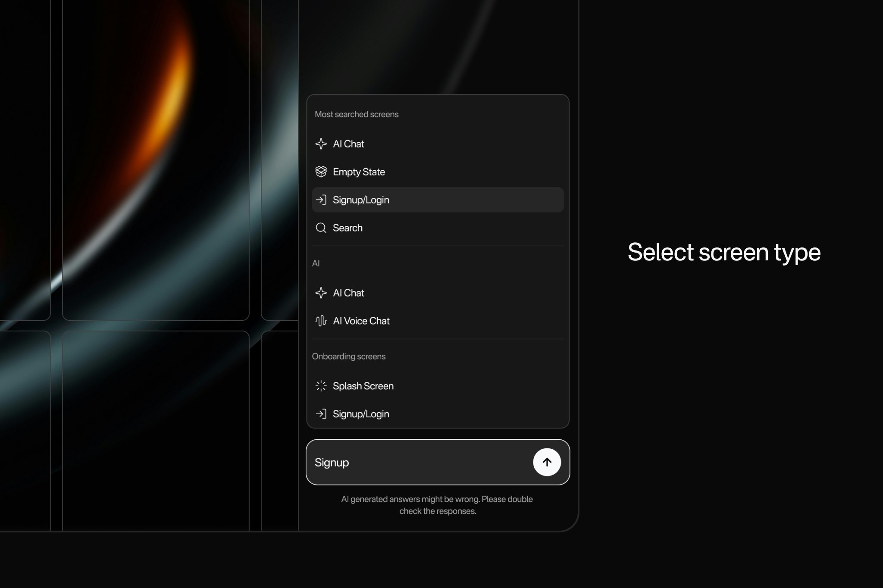Click the waveform icon beside AI Voice Chat
Image resolution: width=883 pixels, height=588 pixels.
click(x=321, y=321)
